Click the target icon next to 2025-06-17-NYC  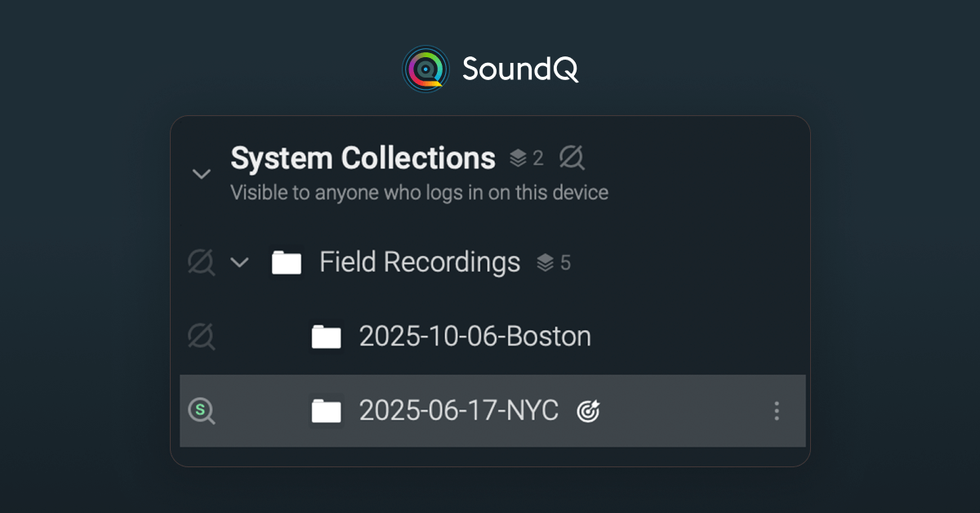pyautogui.click(x=588, y=412)
